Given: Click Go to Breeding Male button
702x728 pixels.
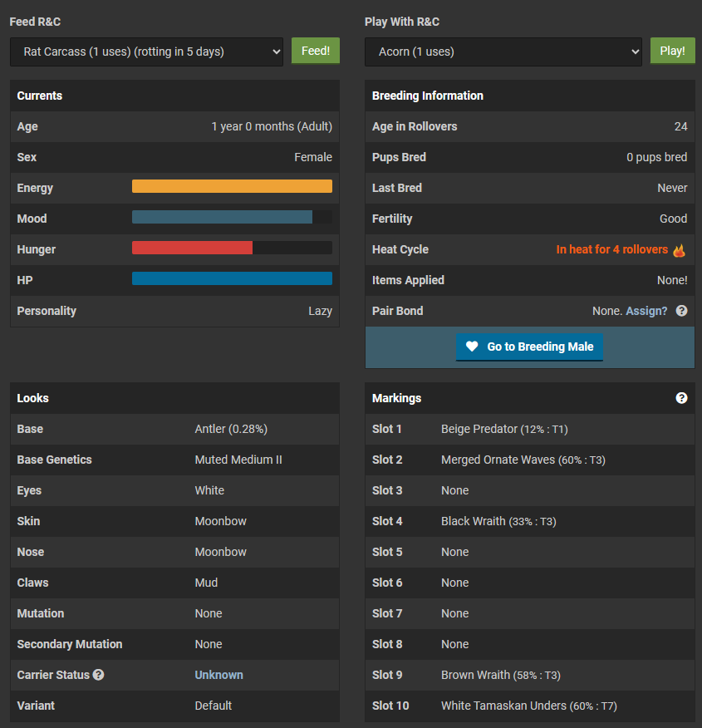Looking at the screenshot, I should pyautogui.click(x=529, y=347).
